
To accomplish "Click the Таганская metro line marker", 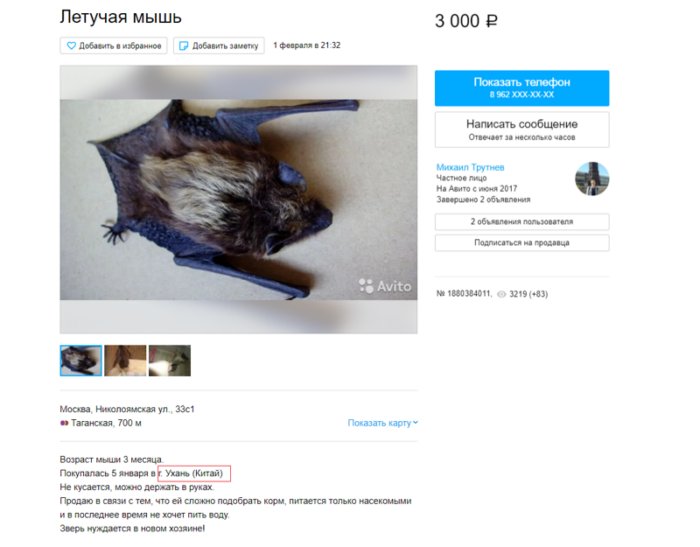I will [64, 422].
